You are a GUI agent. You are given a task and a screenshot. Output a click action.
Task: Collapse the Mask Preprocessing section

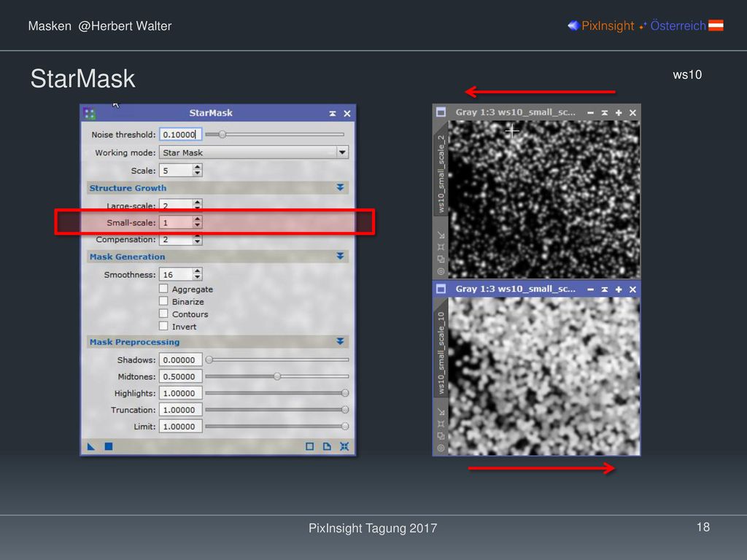340,341
